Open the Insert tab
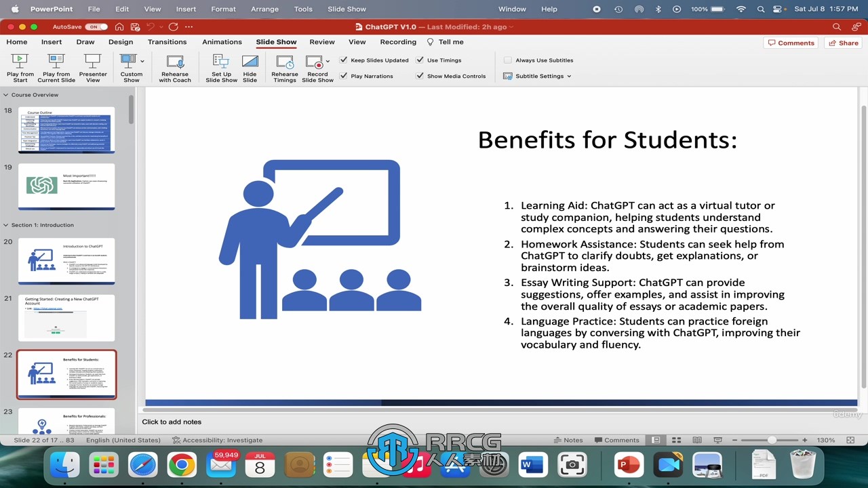Screen dimensions: 868x488 [x=52, y=42]
